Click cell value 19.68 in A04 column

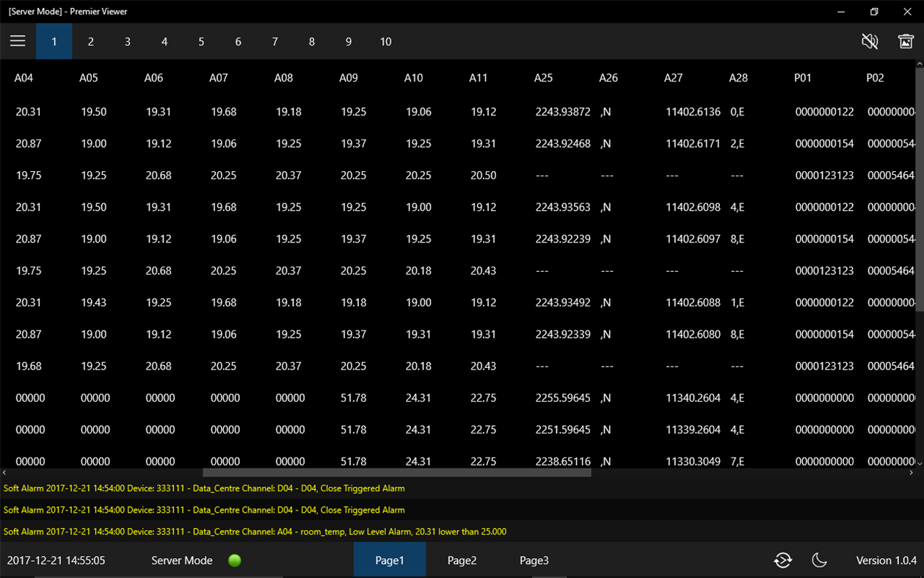[x=29, y=366]
